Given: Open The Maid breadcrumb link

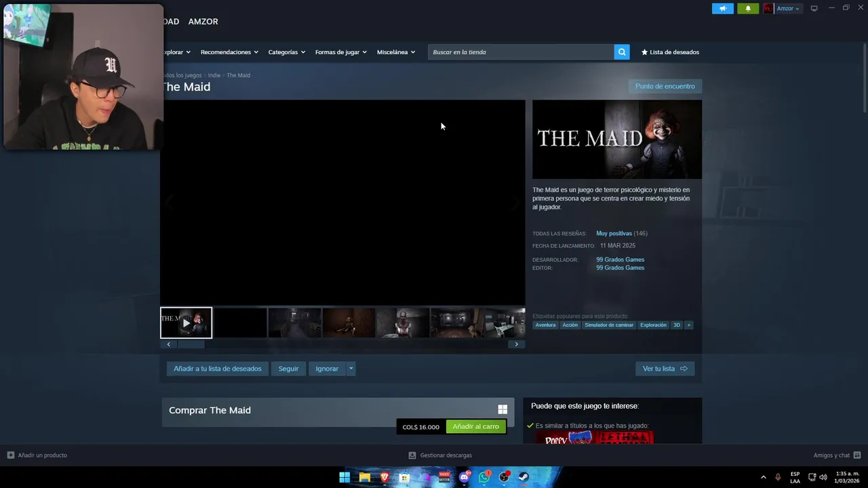Looking at the screenshot, I should pyautogui.click(x=238, y=75).
